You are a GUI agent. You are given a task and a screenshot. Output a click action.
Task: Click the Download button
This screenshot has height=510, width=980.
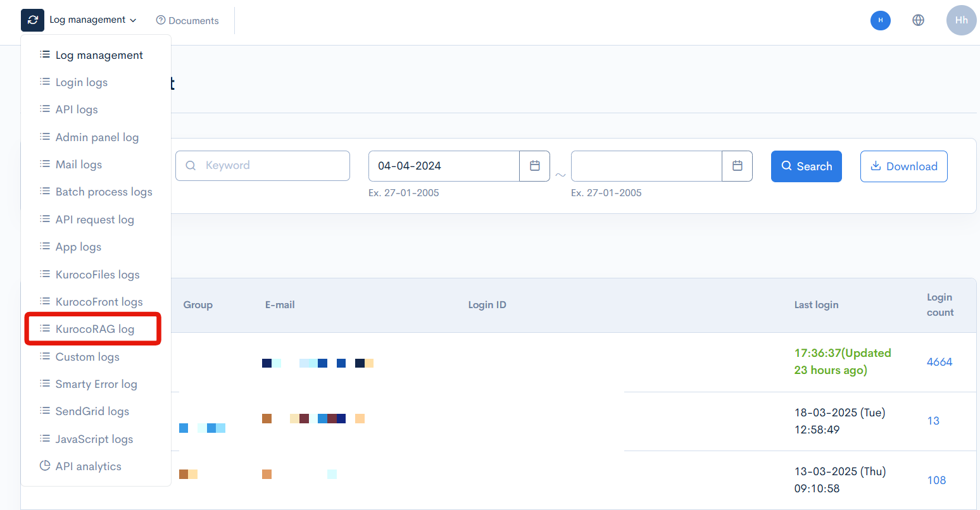(903, 166)
